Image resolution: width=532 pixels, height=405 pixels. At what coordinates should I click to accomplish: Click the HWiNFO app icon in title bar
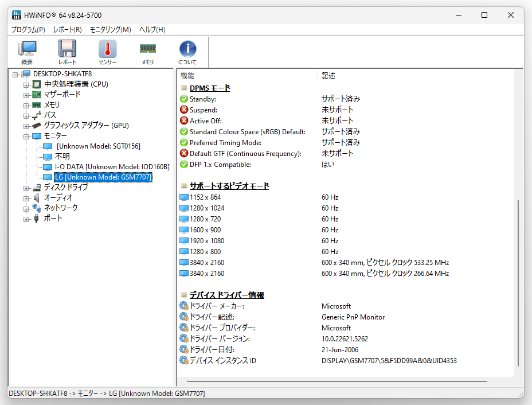16,15
